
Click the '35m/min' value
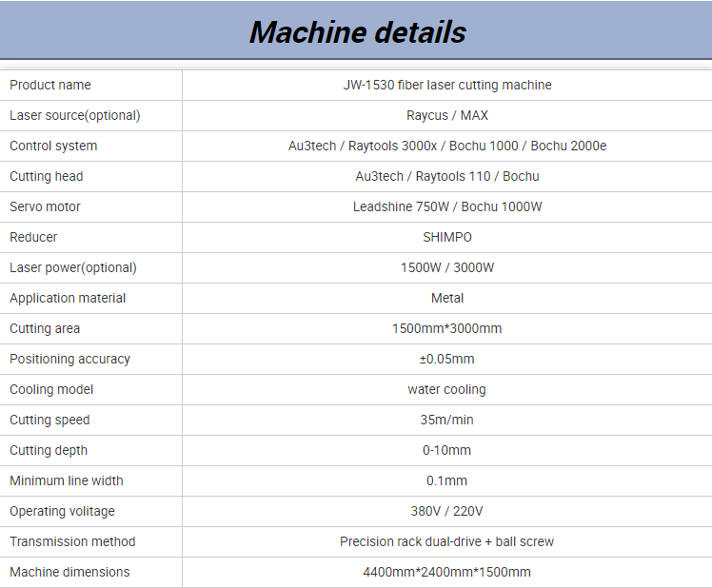point(447,420)
